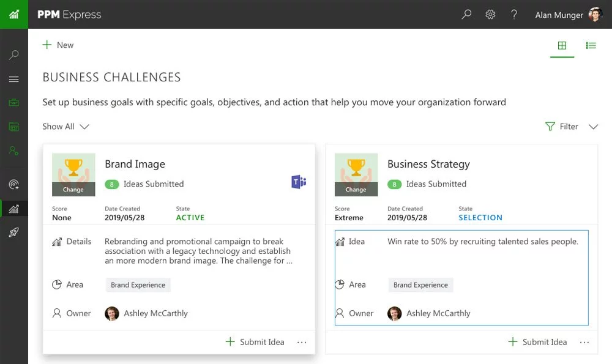
Task: Open the briefcase icon in sidebar
Action: (13, 103)
